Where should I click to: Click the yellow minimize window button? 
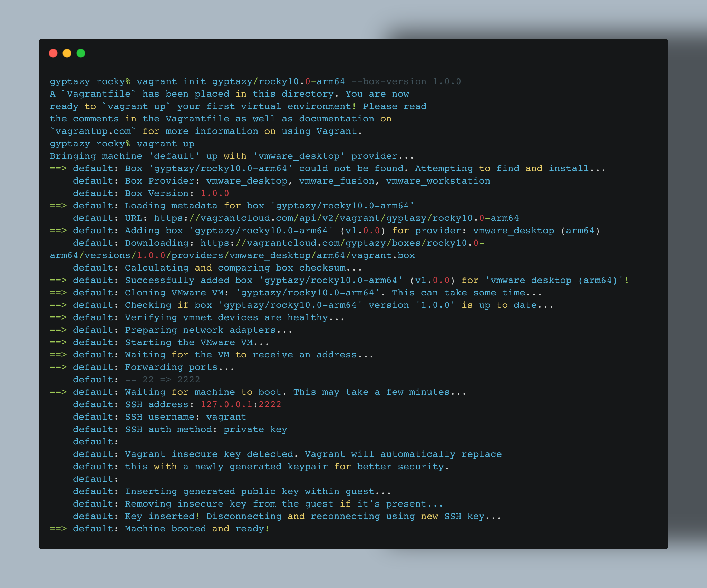(67, 53)
